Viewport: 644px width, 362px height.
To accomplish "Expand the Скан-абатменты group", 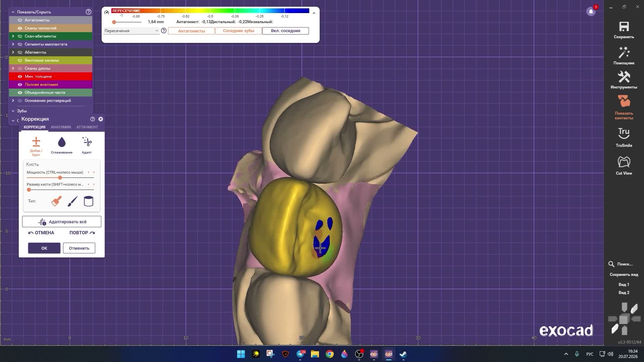I will coord(13,36).
